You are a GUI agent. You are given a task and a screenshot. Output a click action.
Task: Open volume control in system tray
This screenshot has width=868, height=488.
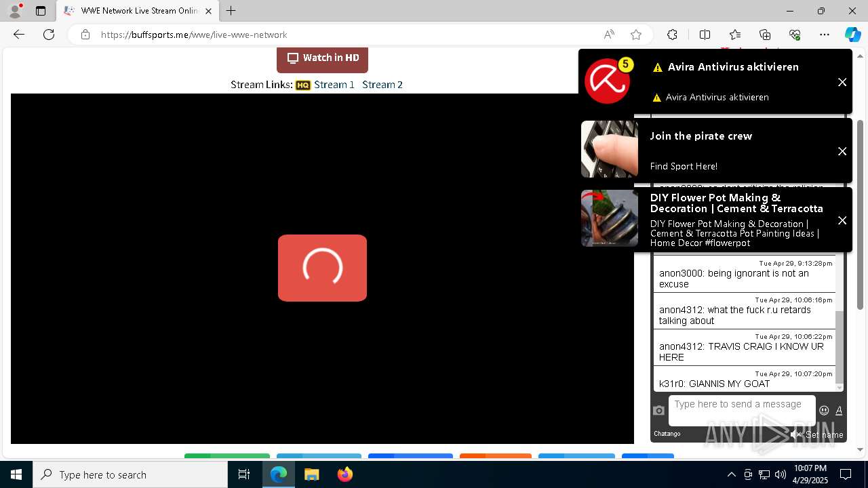(x=781, y=474)
